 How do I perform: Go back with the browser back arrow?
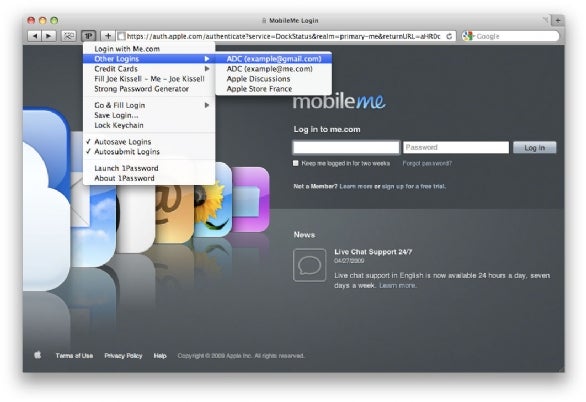[x=35, y=36]
